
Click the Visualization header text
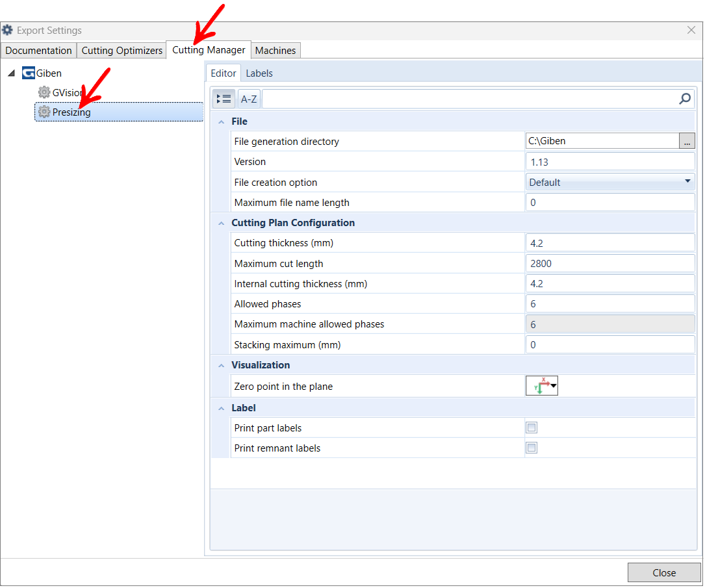coord(261,365)
